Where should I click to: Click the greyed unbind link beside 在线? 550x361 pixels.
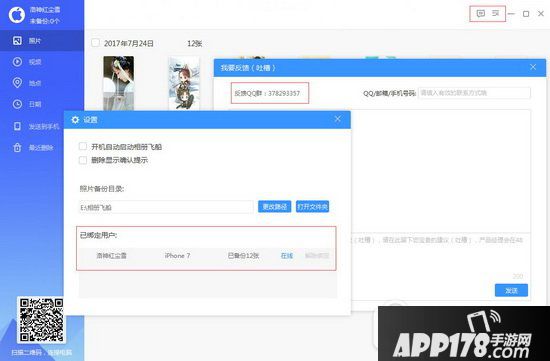point(317,256)
